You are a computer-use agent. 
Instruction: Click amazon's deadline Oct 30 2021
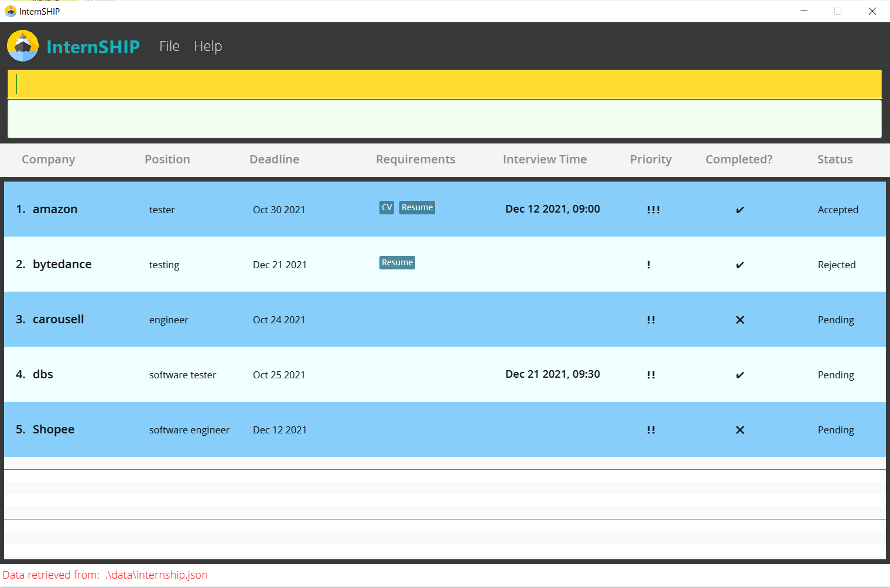click(279, 210)
